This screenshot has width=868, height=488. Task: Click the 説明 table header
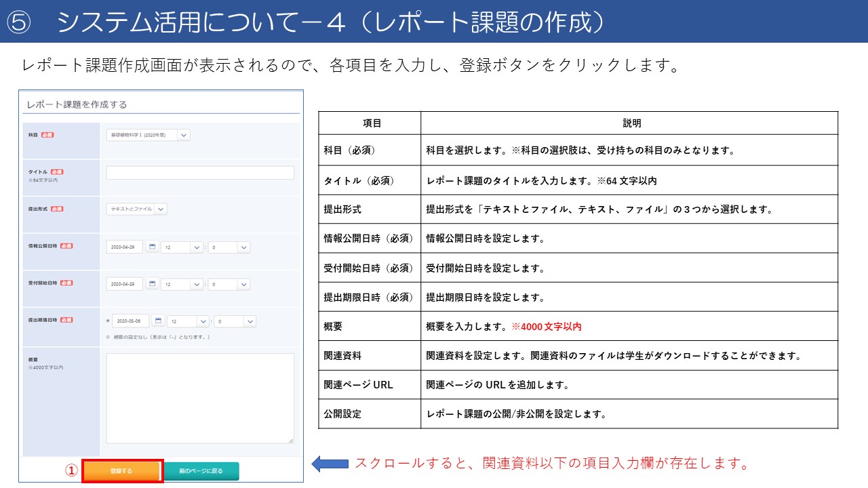(x=629, y=123)
